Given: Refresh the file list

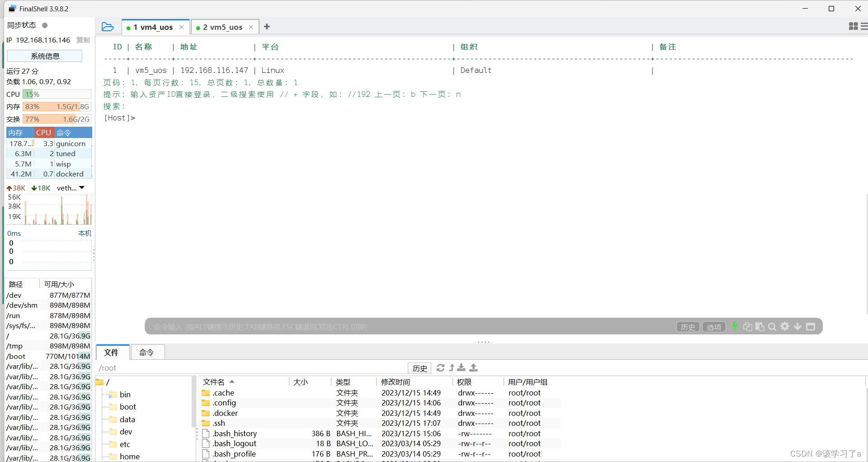Looking at the screenshot, I should [x=440, y=368].
